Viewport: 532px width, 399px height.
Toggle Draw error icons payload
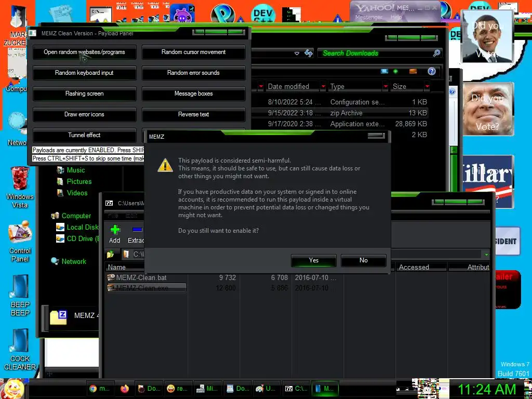coord(85,114)
